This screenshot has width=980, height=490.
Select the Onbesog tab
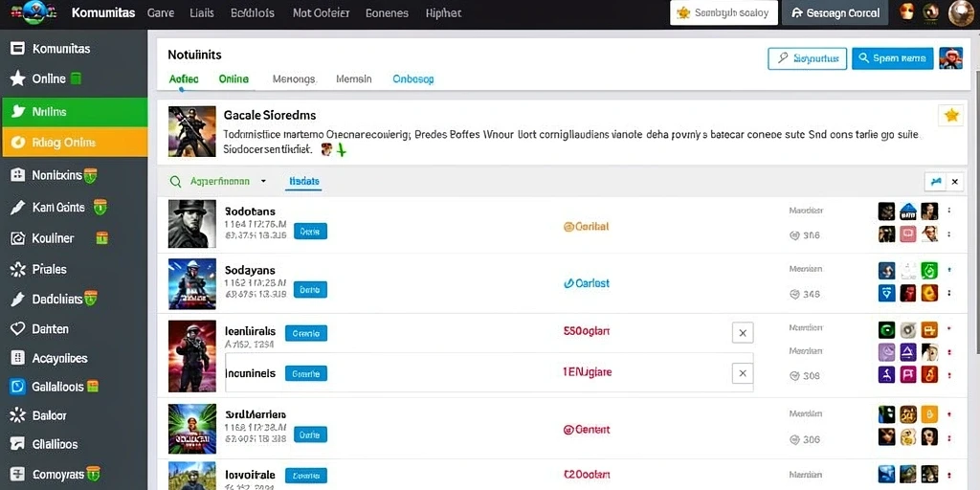pyautogui.click(x=413, y=79)
